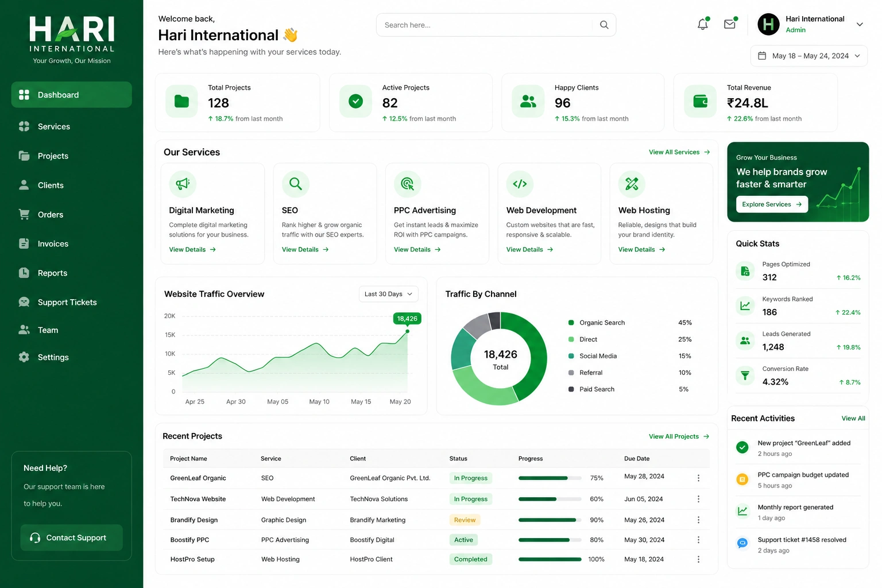The image size is (882, 588).
Task: Open the May 18 – May 24 date range picker
Action: tap(809, 56)
